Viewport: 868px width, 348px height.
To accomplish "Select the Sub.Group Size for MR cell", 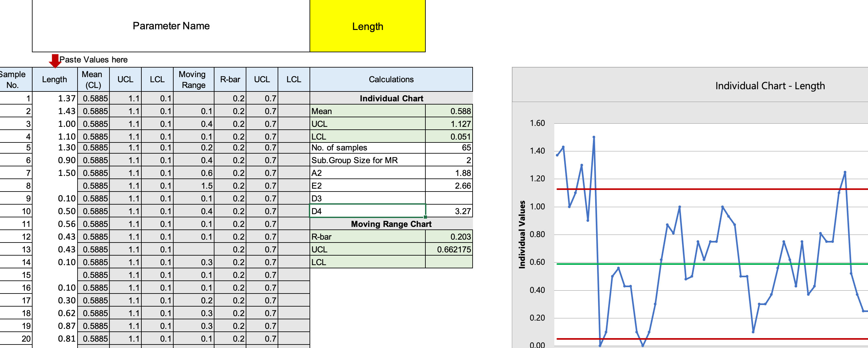I will [448, 160].
